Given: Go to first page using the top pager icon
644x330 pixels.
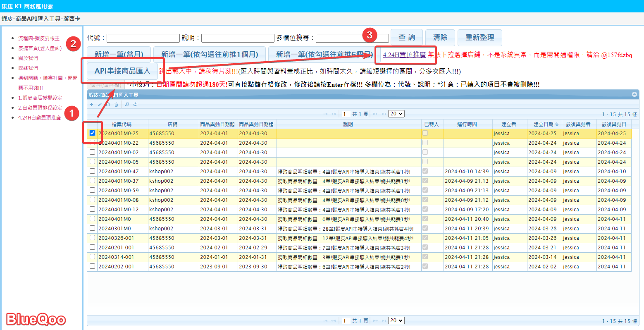Looking at the screenshot, I should click(x=325, y=114).
